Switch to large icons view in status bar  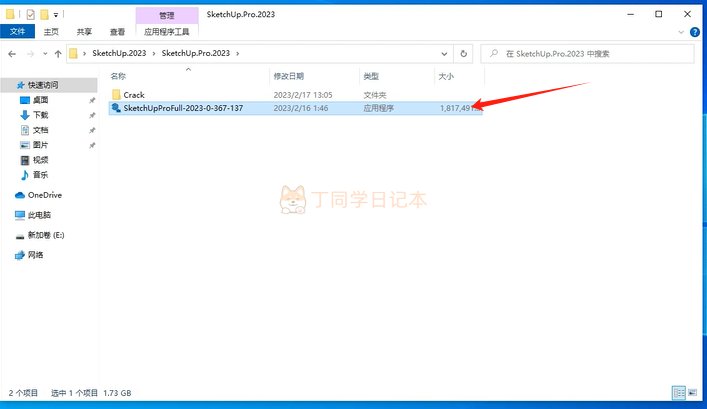[x=693, y=393]
